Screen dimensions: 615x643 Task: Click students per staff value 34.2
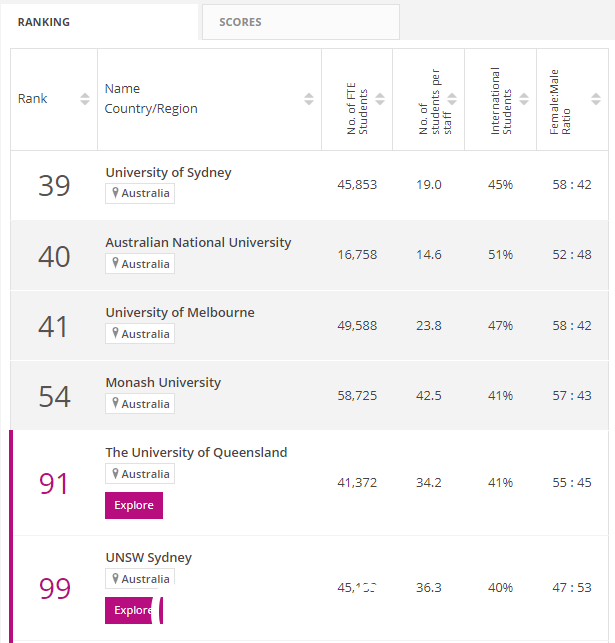pyautogui.click(x=429, y=483)
